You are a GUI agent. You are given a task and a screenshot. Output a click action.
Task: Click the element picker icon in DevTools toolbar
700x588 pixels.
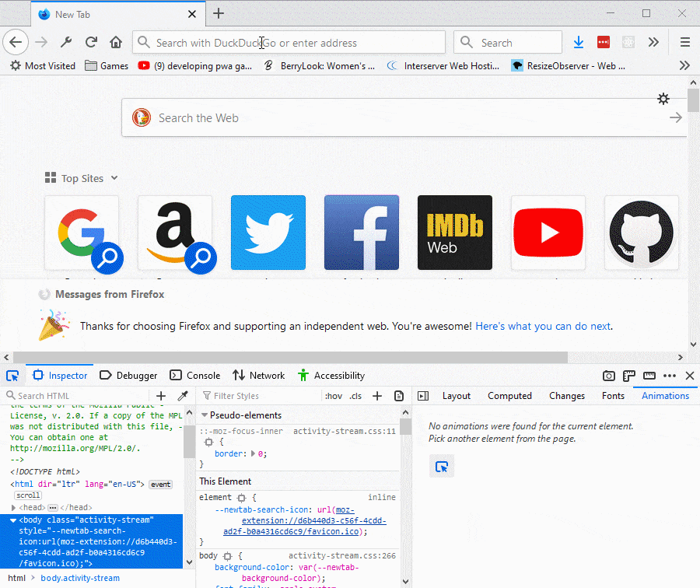12,376
